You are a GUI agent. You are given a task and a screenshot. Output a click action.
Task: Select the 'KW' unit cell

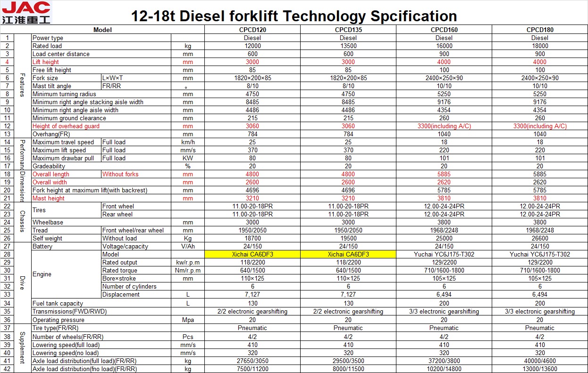(x=188, y=158)
